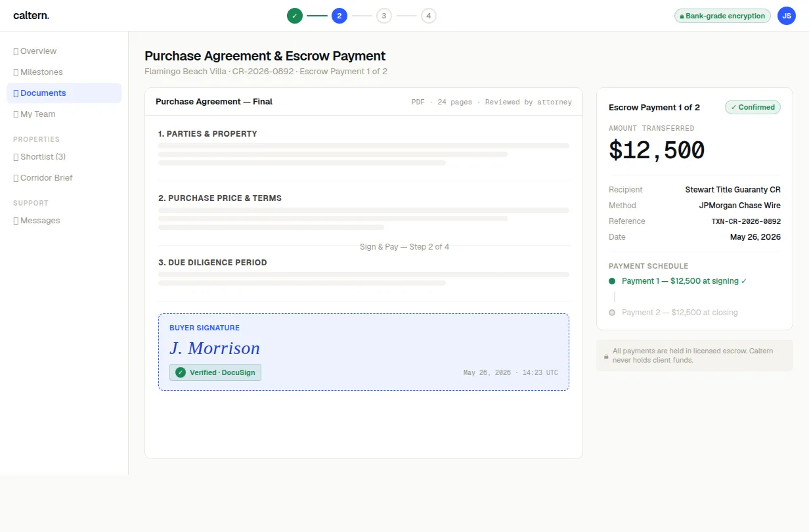The height and width of the screenshot is (532, 809).
Task: Click reference TXN-CR-2026-0892
Action: (x=746, y=221)
